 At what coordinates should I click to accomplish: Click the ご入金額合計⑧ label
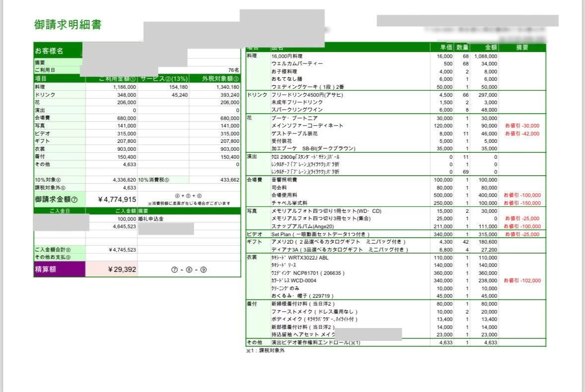[x=53, y=250]
